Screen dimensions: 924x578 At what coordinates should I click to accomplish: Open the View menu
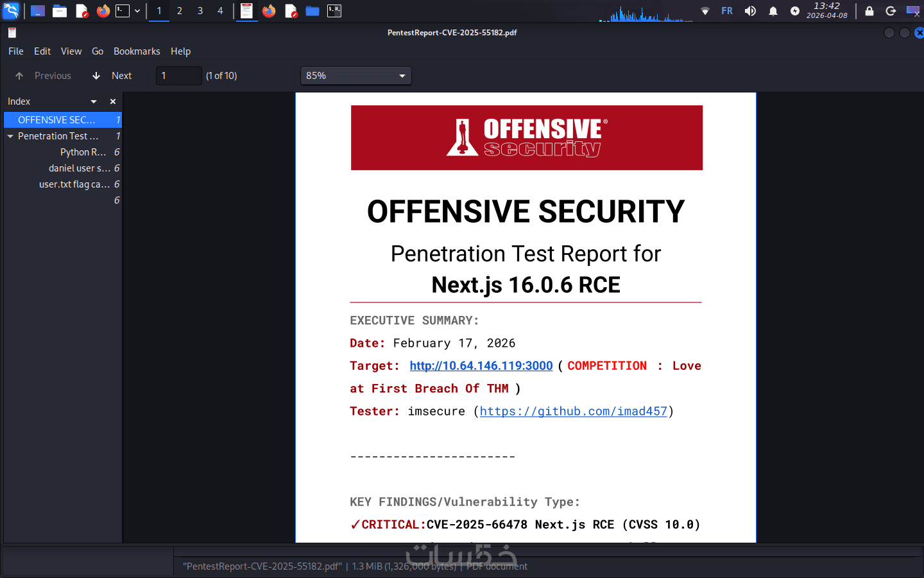[71, 51]
